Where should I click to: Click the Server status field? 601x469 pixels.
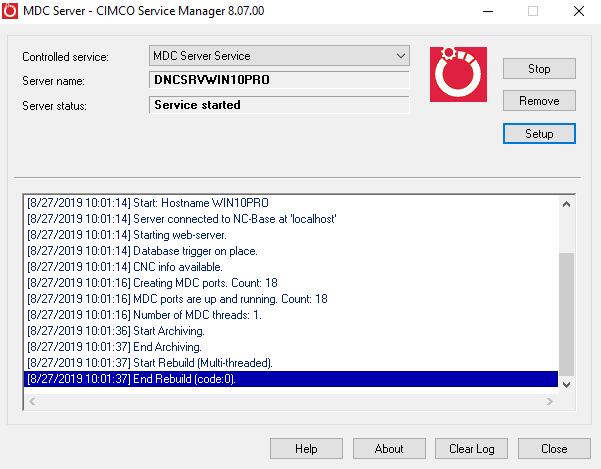coord(279,105)
